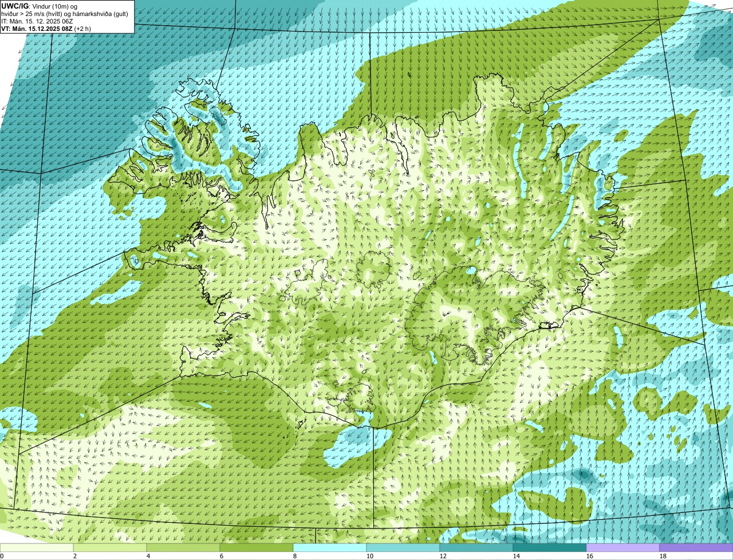Click the legend scale label '10'
The width and height of the screenshot is (733, 560).
point(370,556)
